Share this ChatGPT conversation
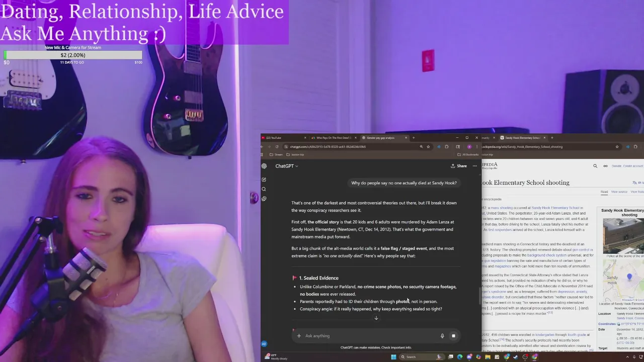The image size is (644, 362). 459,166
